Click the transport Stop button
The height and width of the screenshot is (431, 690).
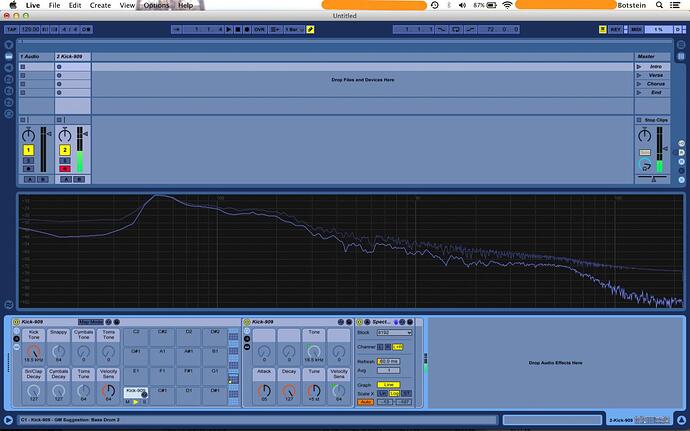(x=238, y=29)
